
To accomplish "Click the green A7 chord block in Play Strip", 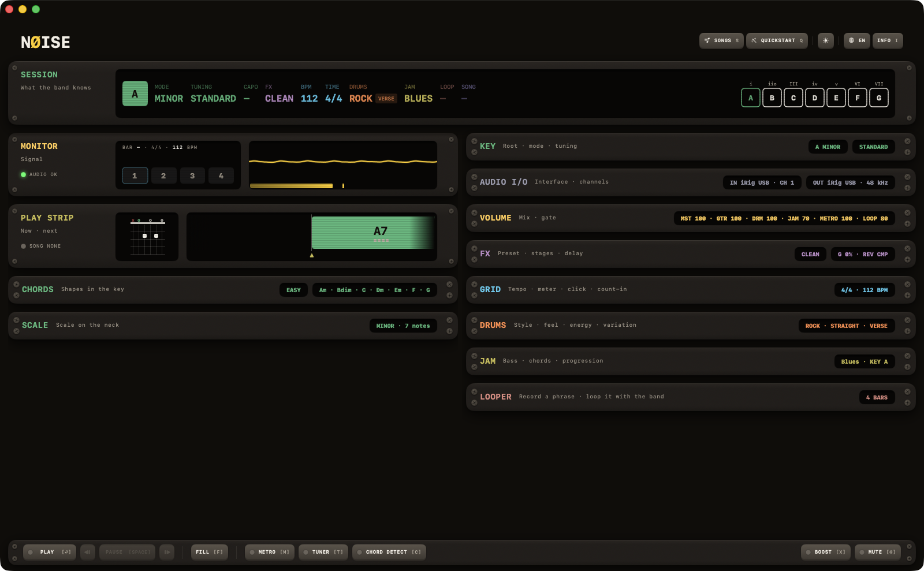I will click(373, 233).
